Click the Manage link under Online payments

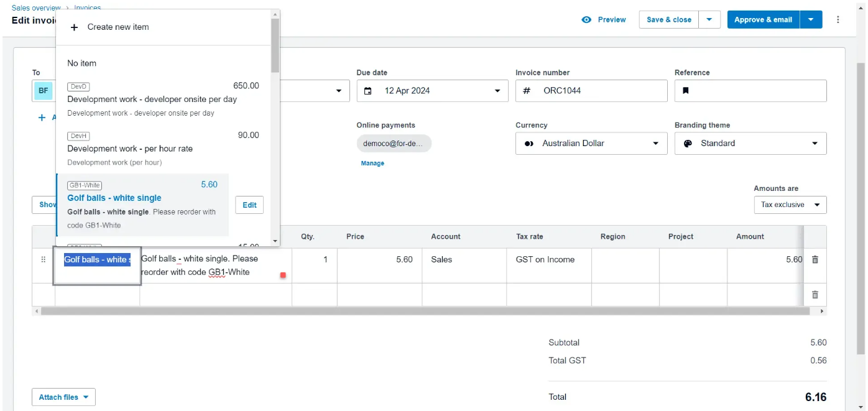[x=372, y=163]
